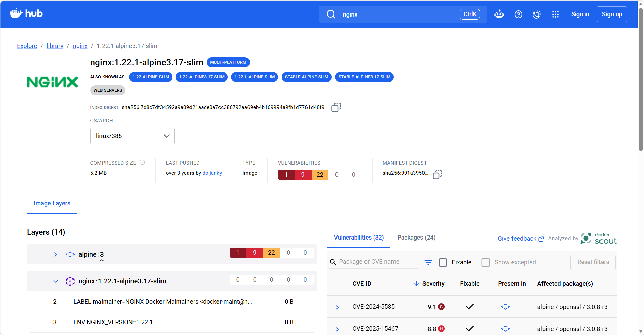Click the magnifier icon in CVE search

coord(333,262)
